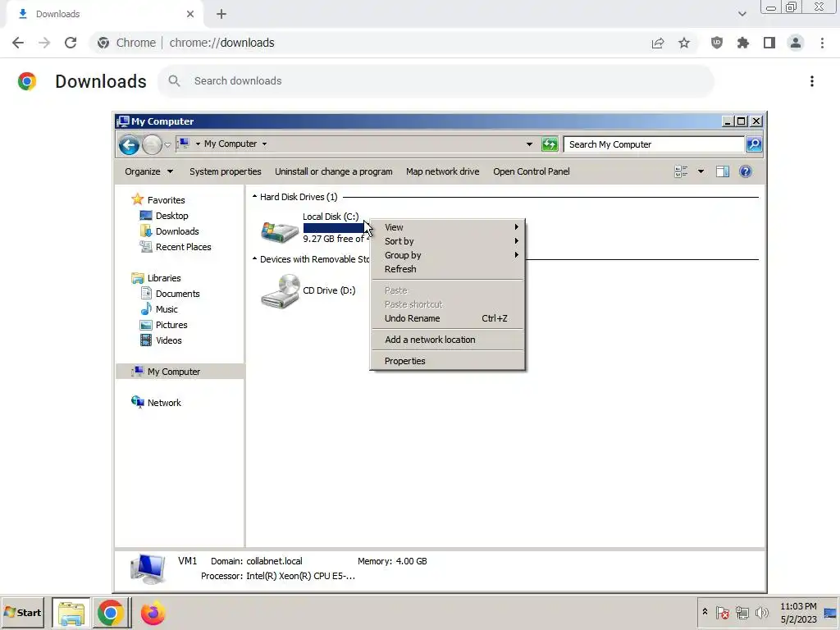The height and width of the screenshot is (630, 840).
Task: Choose Undo Rename in context menu
Action: click(447, 318)
